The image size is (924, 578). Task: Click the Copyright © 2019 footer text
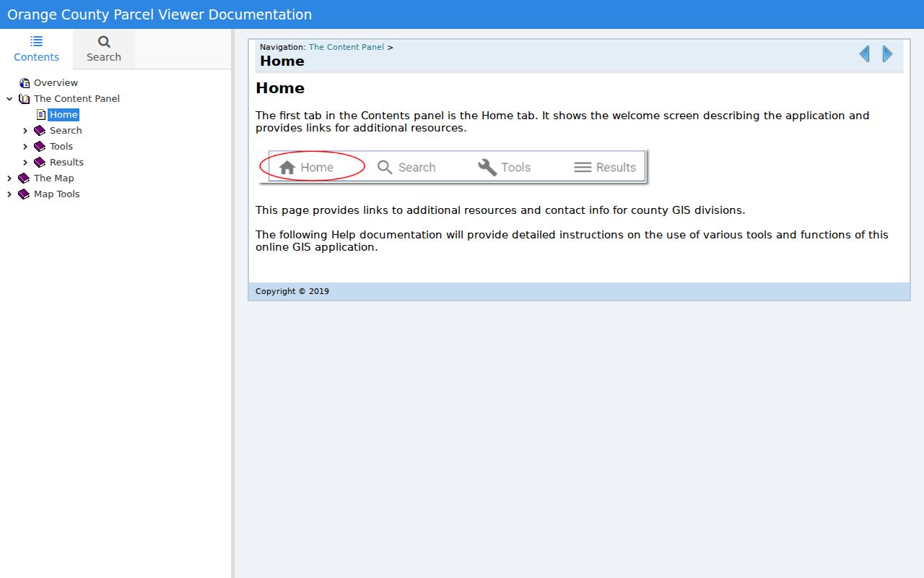click(x=292, y=291)
